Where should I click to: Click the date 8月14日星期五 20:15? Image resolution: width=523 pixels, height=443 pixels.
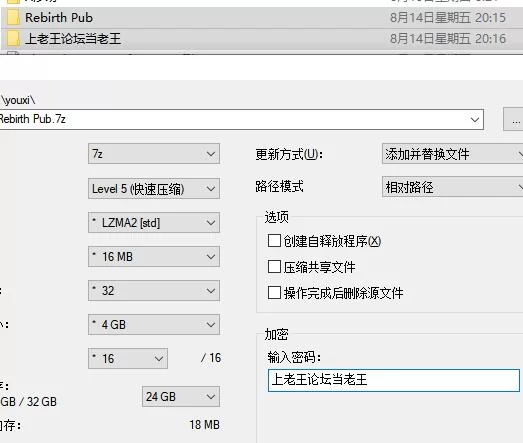(448, 18)
